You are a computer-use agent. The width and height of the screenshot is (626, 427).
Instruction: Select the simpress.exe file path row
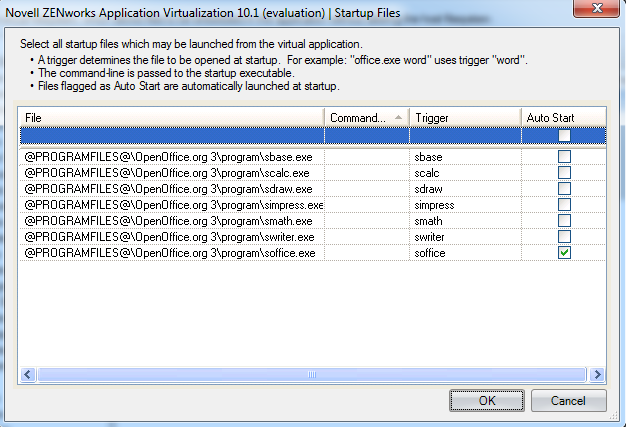tap(172, 205)
